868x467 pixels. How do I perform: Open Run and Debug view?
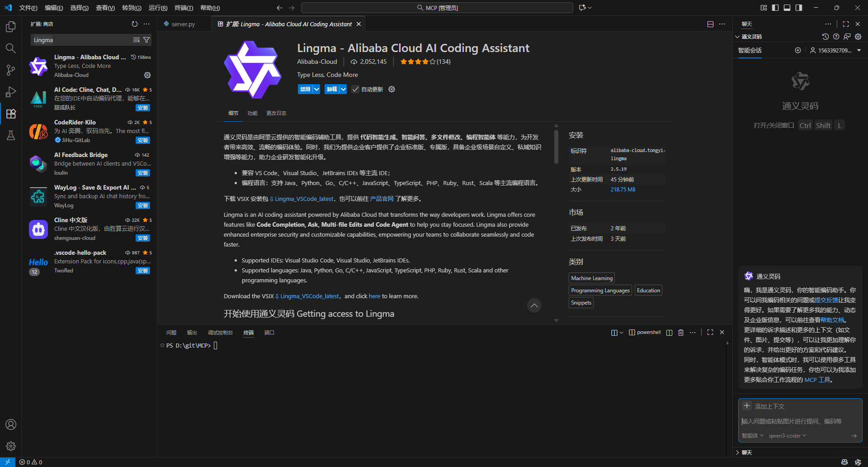pos(11,92)
